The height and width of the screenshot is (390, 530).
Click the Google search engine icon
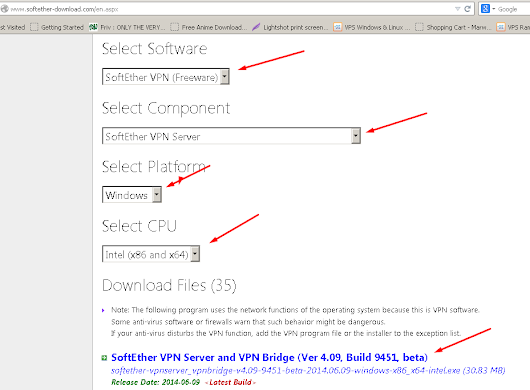click(485, 9)
